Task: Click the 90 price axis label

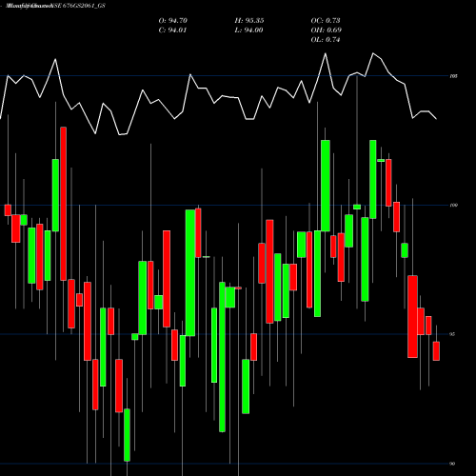Action: 452,464
